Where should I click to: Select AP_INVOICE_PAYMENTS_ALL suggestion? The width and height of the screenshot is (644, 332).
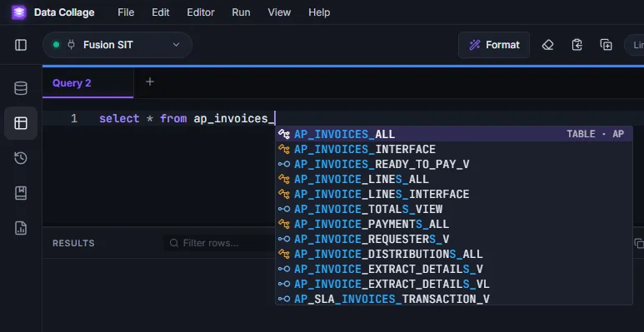454,224
